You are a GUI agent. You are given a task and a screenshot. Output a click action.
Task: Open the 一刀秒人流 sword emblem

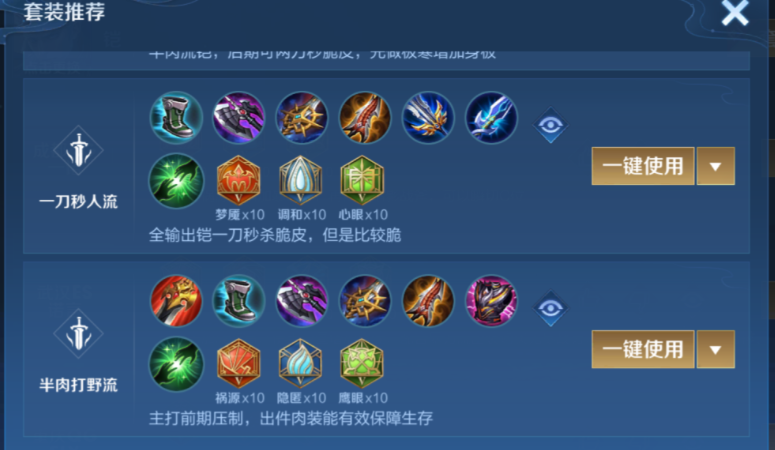coord(79,150)
